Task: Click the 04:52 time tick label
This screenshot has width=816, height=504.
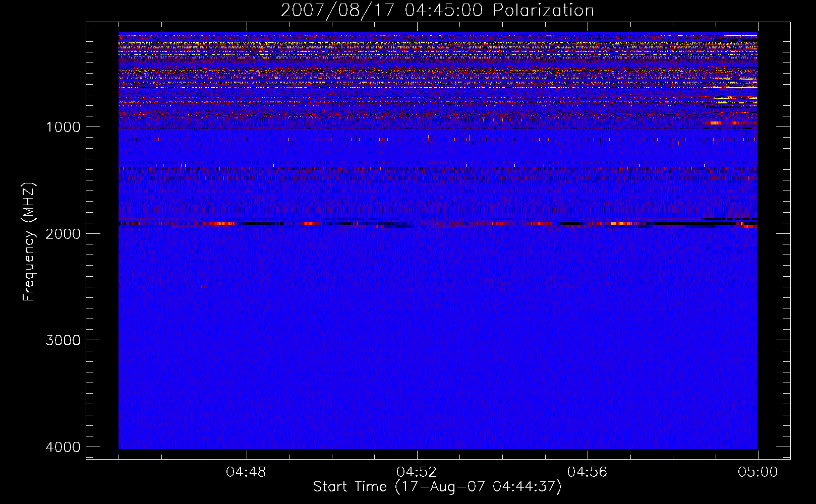Action: tap(417, 472)
